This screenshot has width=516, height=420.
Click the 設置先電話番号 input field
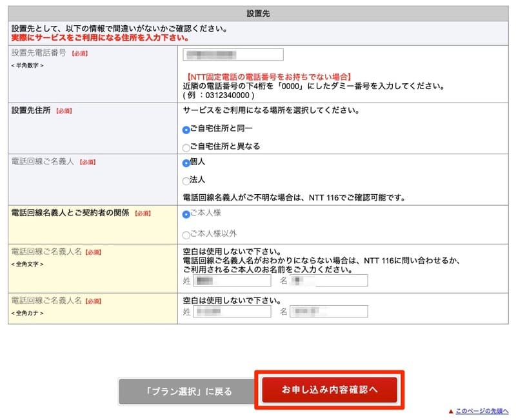233,55
